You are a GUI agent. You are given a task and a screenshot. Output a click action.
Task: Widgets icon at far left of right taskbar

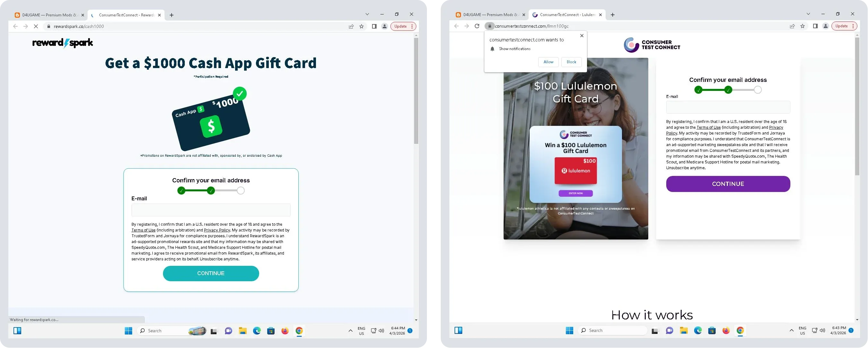coord(458,330)
